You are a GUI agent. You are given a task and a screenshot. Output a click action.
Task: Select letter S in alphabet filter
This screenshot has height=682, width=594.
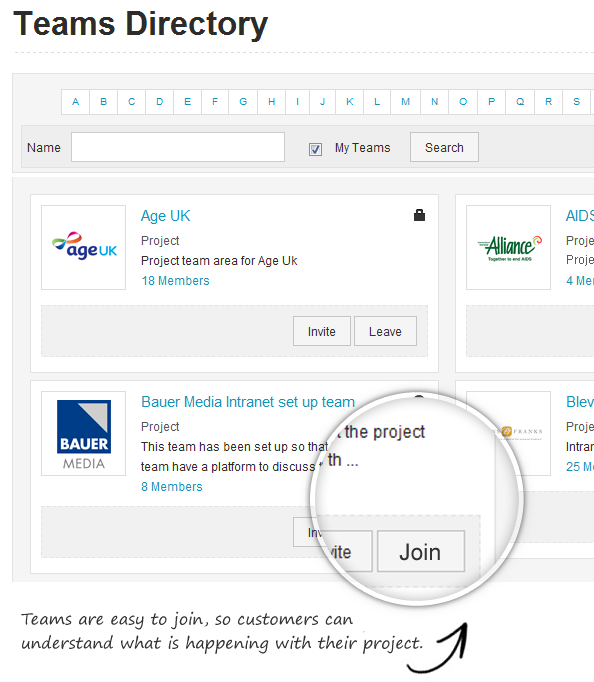[577, 102]
